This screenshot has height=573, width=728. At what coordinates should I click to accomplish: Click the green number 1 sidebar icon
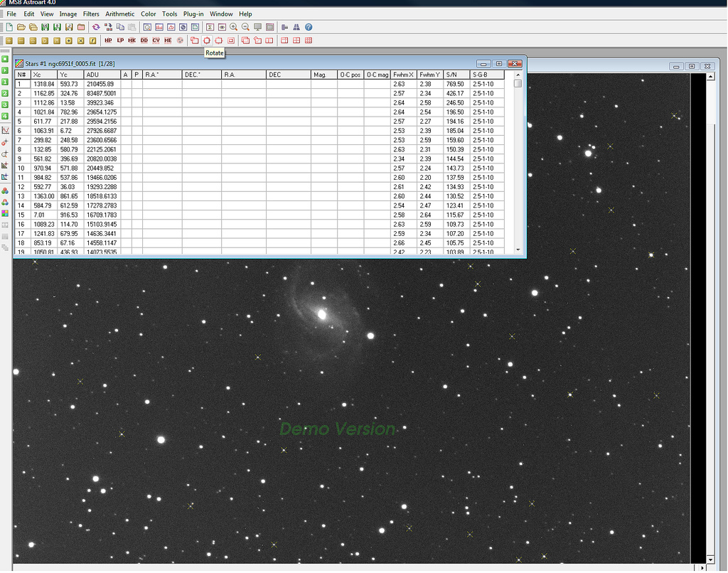coord(5,82)
